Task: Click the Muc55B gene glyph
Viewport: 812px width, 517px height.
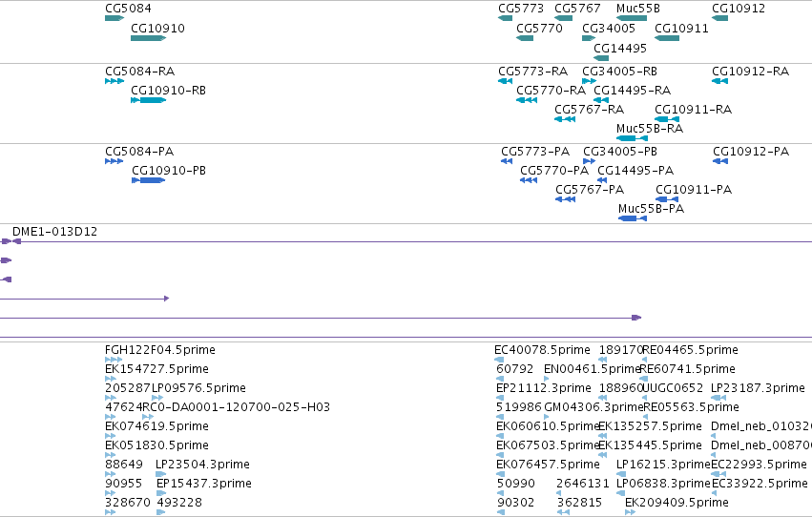Action: [x=632, y=18]
